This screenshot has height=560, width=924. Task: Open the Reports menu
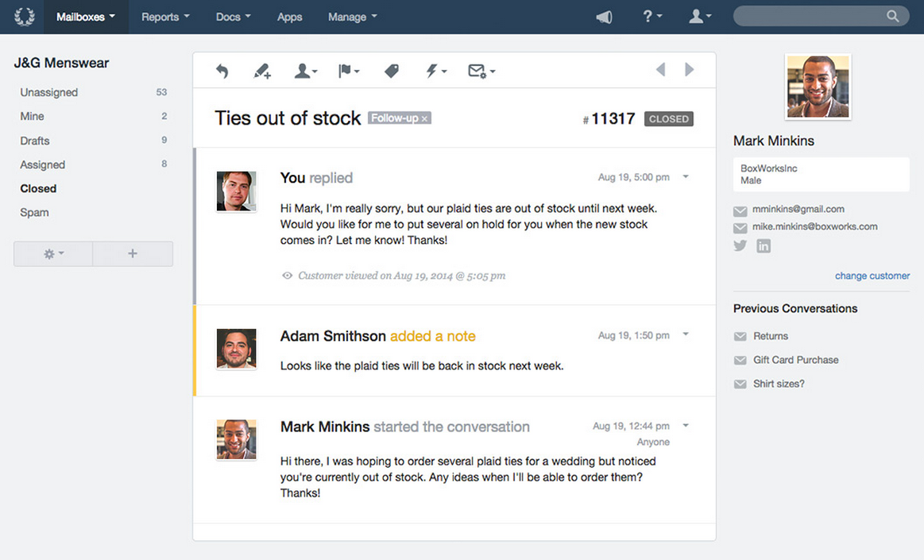[164, 16]
